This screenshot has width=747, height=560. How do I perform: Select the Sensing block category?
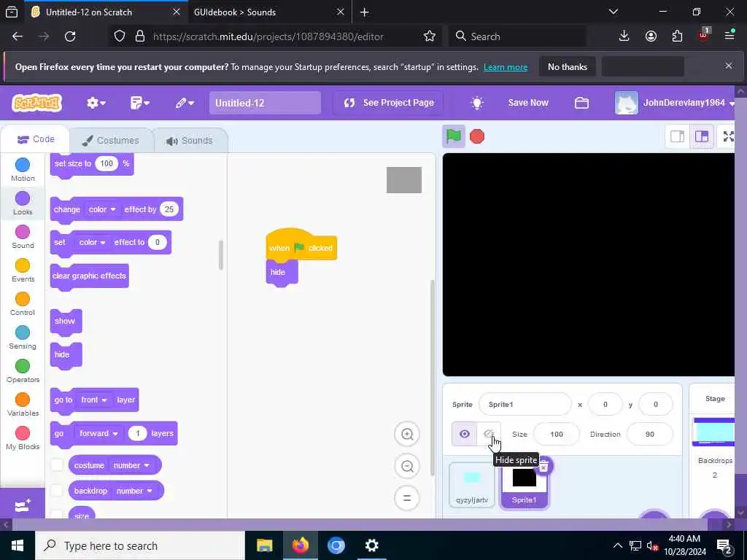(x=23, y=338)
